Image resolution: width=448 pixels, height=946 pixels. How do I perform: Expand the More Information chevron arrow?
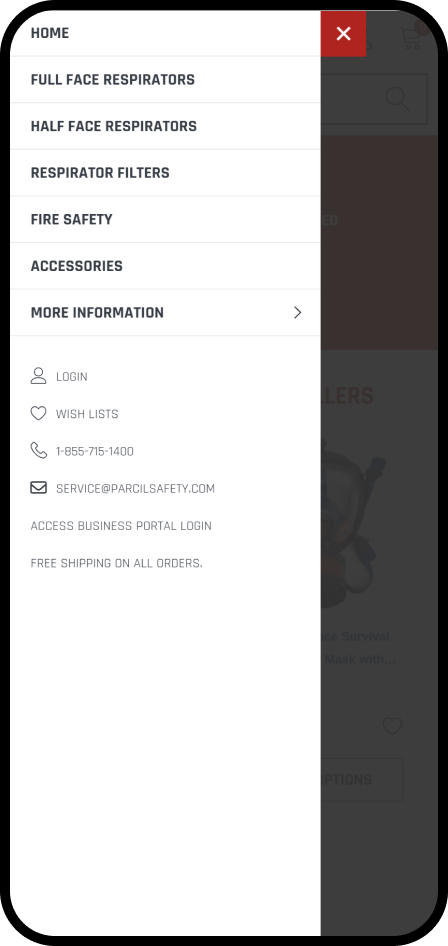pos(297,313)
